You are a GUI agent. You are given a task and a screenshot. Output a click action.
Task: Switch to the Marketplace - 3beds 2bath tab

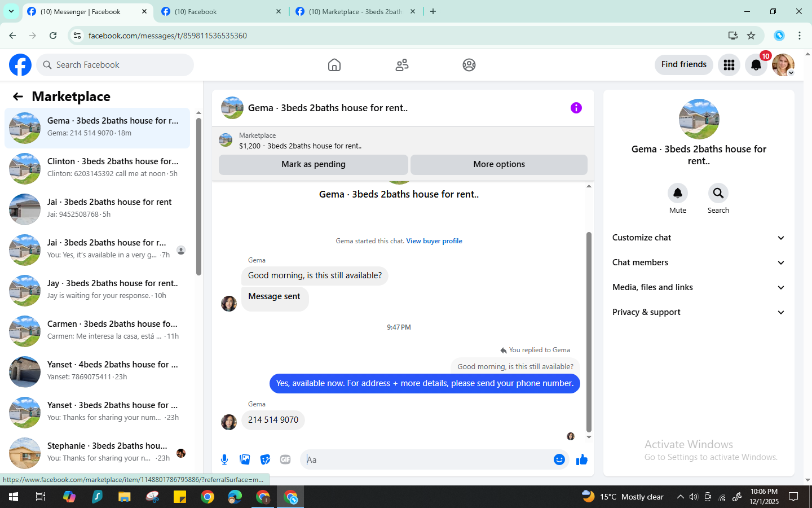point(356,11)
